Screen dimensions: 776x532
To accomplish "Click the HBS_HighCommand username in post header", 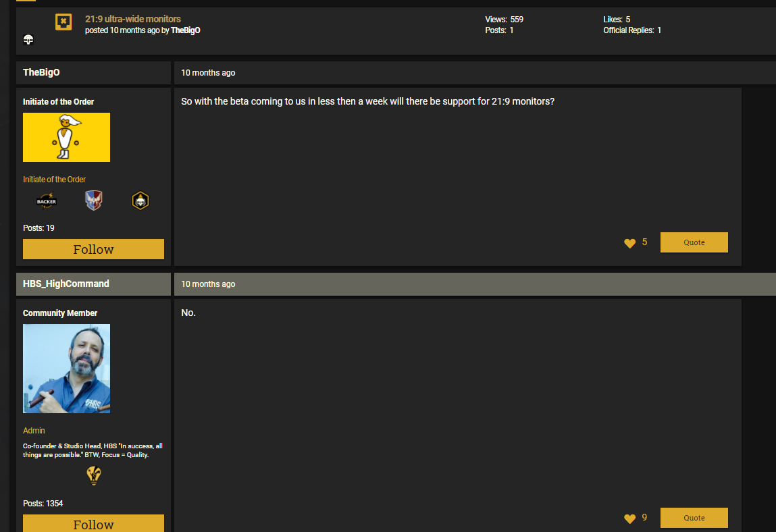I will coord(66,284).
